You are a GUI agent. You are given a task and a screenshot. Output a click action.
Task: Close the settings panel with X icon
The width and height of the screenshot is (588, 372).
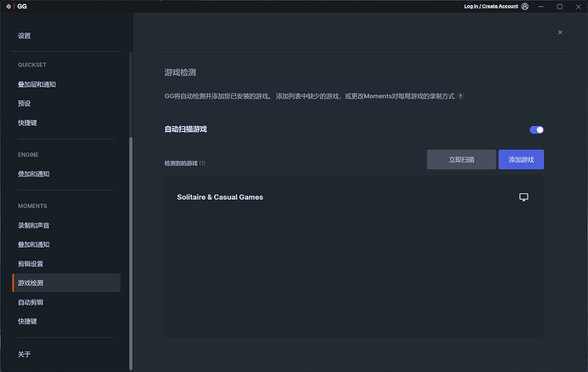(x=560, y=32)
